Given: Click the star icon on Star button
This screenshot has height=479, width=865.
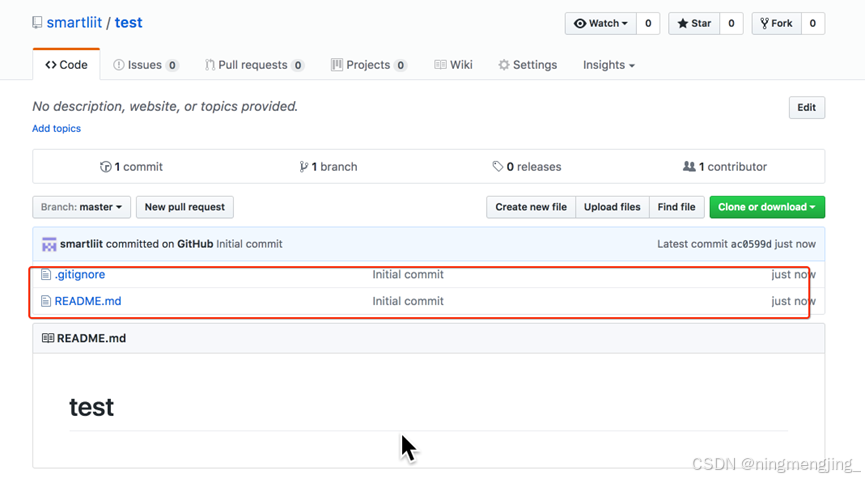Looking at the screenshot, I should pos(683,23).
